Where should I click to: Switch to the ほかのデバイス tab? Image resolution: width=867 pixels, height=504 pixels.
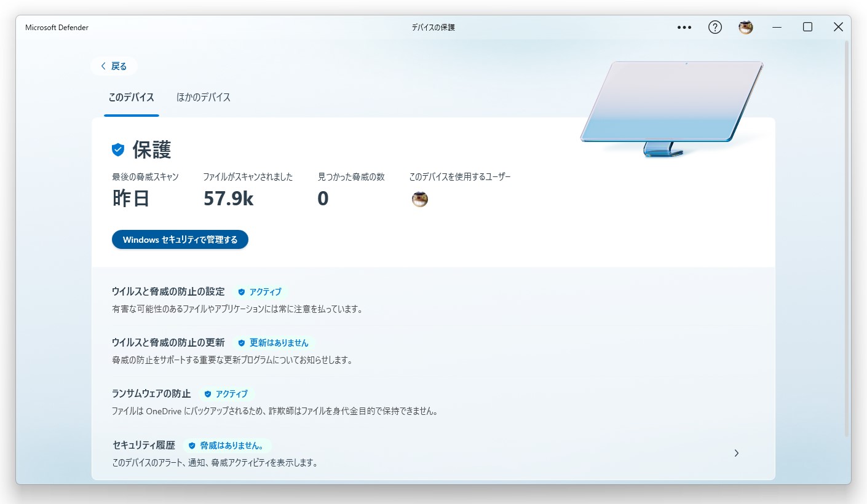tap(203, 98)
